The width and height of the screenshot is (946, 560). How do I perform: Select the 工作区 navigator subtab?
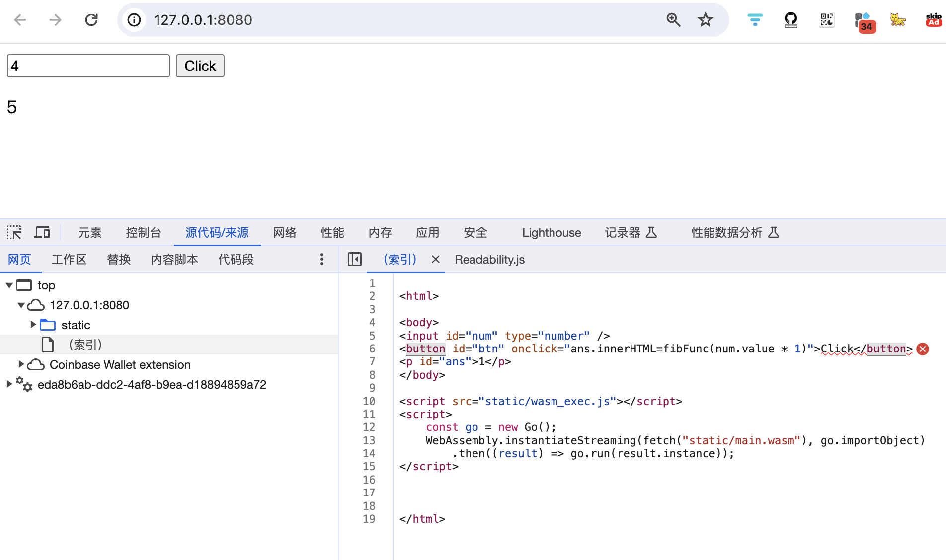click(x=69, y=259)
